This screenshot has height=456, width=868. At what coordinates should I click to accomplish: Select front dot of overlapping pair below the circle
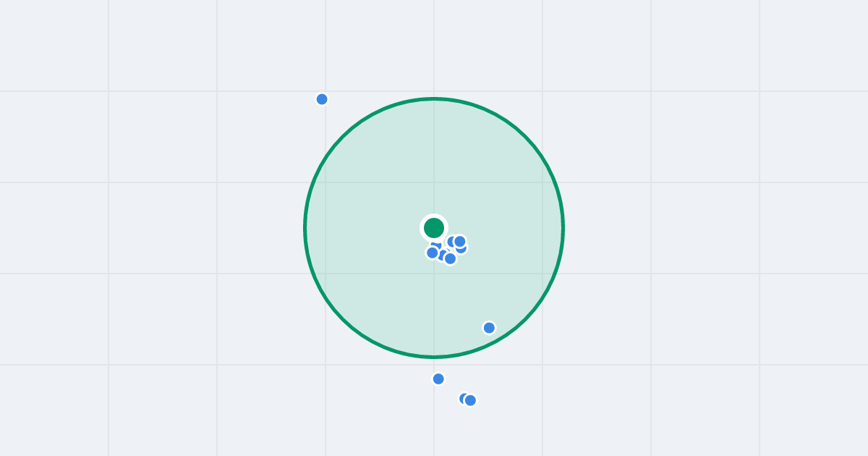click(470, 400)
